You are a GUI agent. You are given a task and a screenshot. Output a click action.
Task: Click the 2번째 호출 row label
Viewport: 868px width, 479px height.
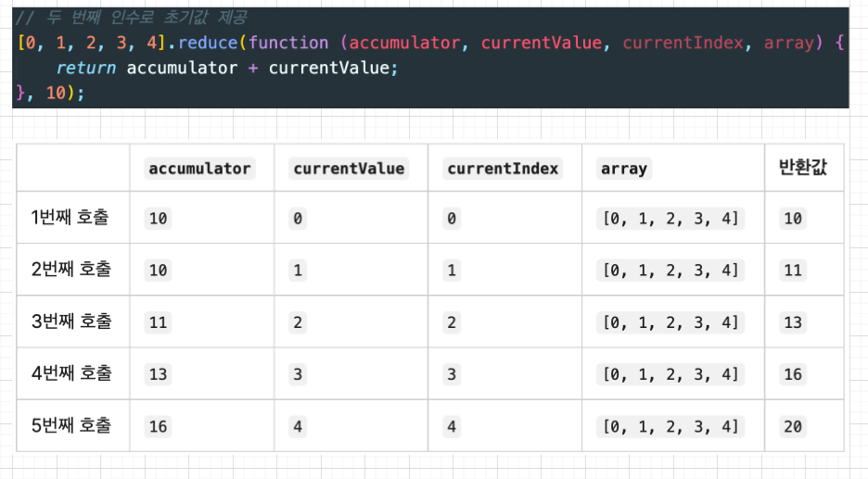click(70, 270)
